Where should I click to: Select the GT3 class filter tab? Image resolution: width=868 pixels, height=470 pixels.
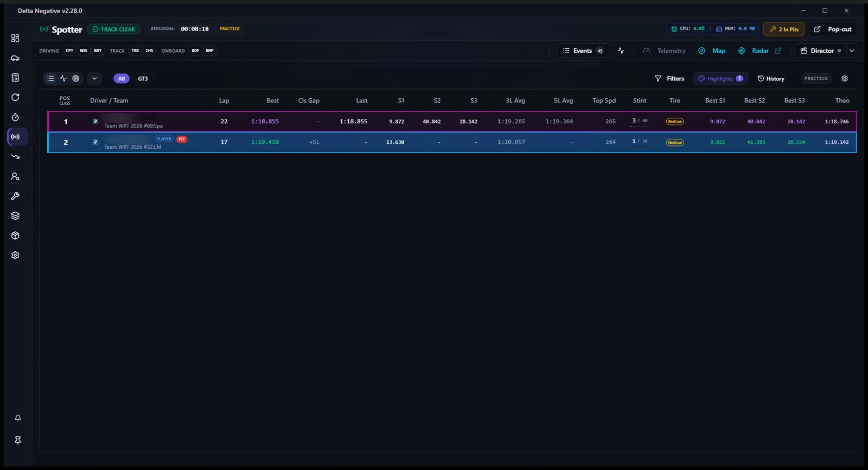point(143,79)
